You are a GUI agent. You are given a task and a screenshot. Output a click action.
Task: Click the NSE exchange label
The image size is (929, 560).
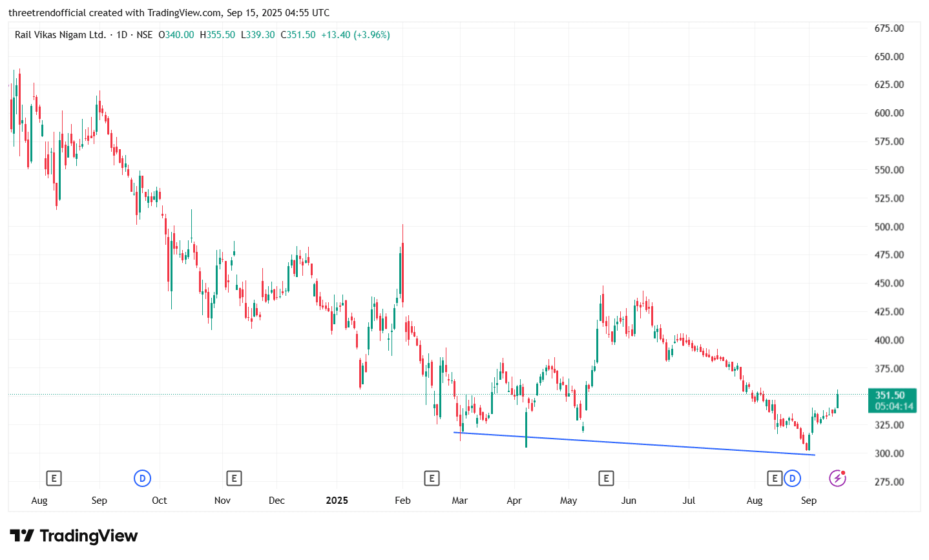(145, 35)
